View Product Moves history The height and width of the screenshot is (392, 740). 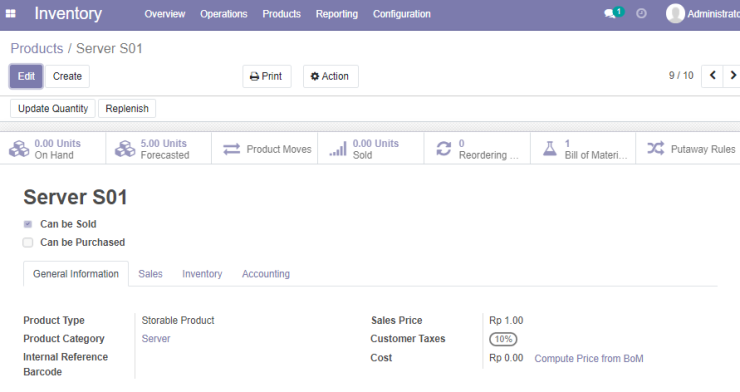click(265, 149)
